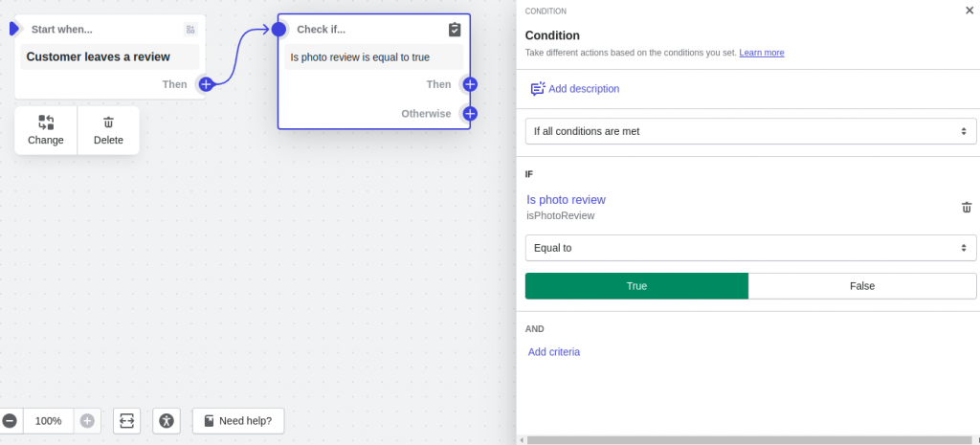The image size is (980, 445).
Task: Click the Change trigger swap icon
Action: [x=46, y=122]
